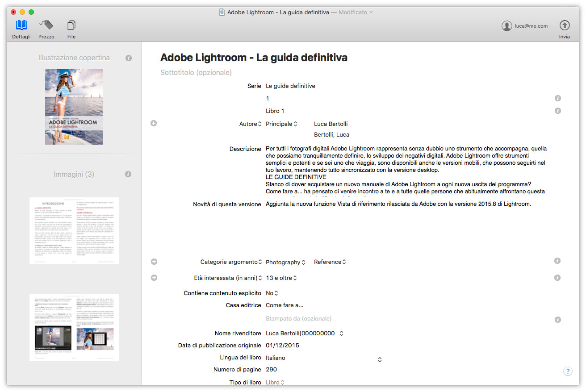The image size is (586, 392).
Task: Click the luca@me.com account icon
Action: point(506,26)
